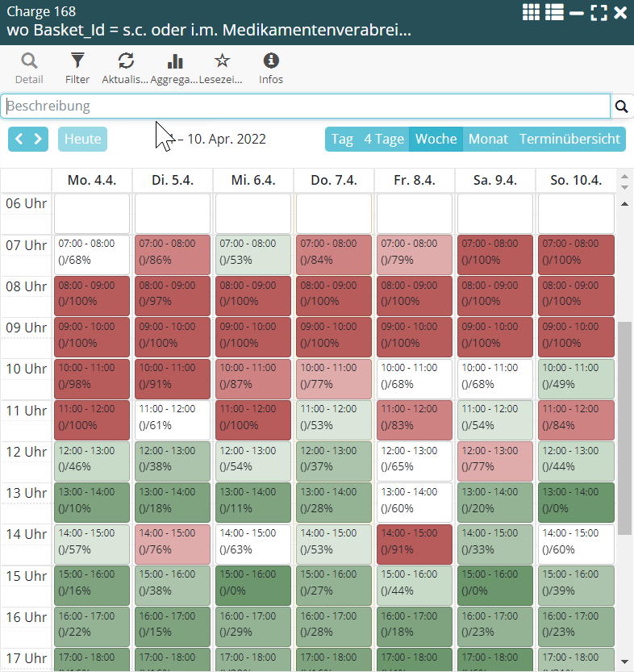Go to next week with right arrow
The image size is (634, 672).
38,139
